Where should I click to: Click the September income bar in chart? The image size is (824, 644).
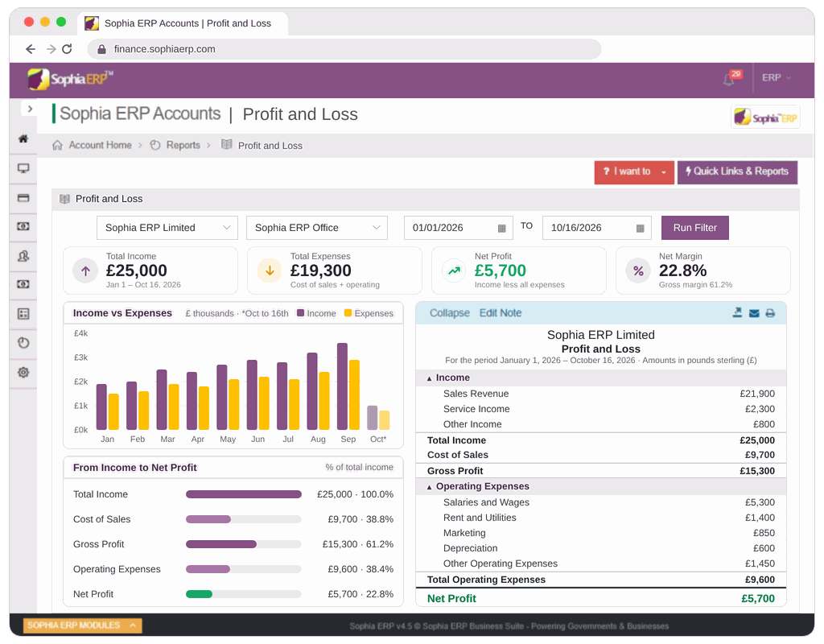pos(342,386)
